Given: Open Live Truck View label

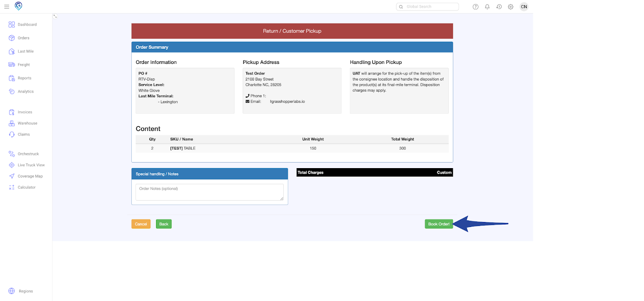Looking at the screenshot, I should [31, 165].
